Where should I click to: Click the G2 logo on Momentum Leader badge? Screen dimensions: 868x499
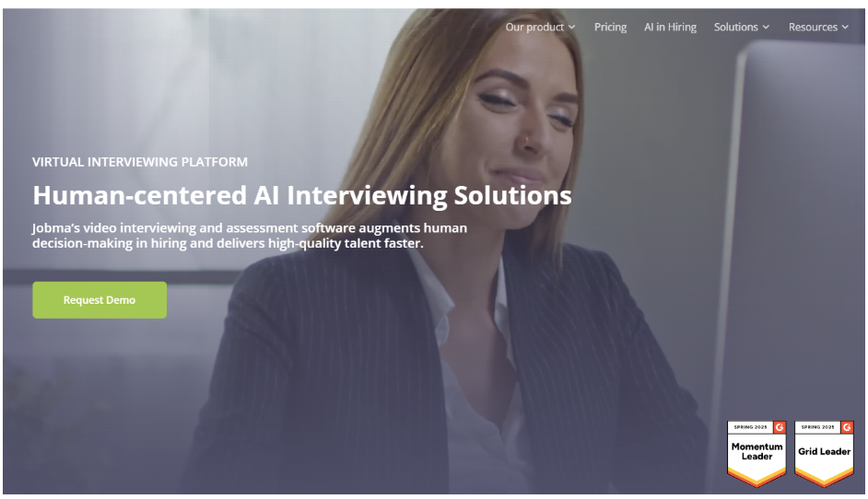click(780, 427)
